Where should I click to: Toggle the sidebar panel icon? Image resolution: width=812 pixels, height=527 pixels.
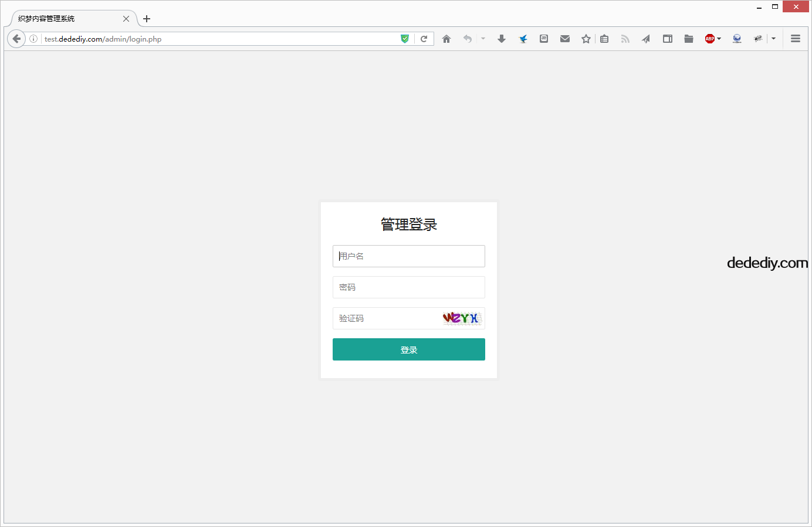[668, 39]
